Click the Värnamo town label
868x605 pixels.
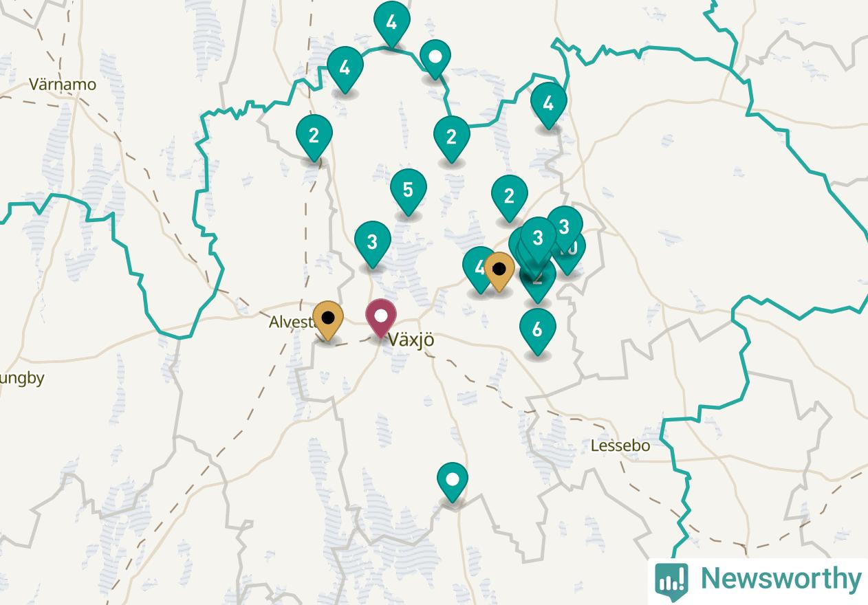[x=63, y=85]
